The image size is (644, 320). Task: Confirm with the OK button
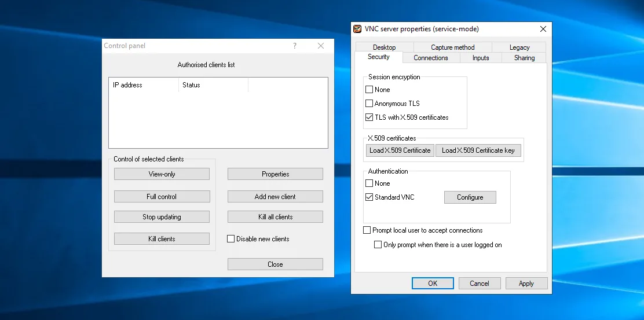pyautogui.click(x=433, y=284)
